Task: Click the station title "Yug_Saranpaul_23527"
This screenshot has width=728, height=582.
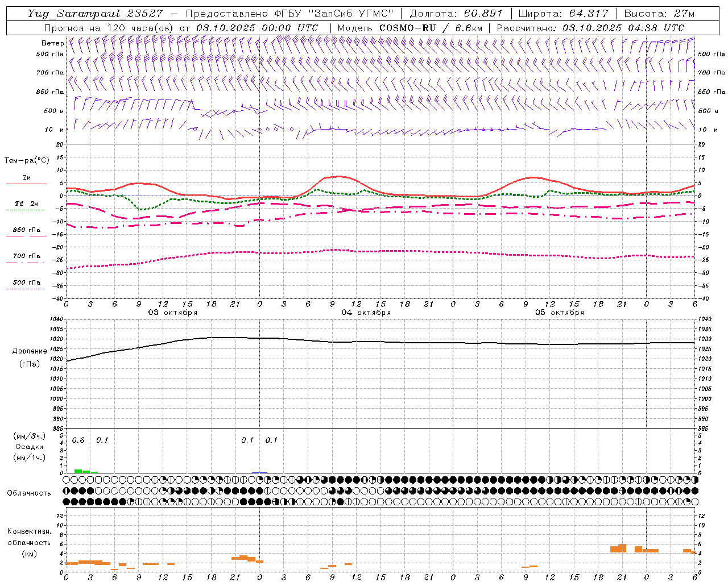Action: (x=95, y=14)
